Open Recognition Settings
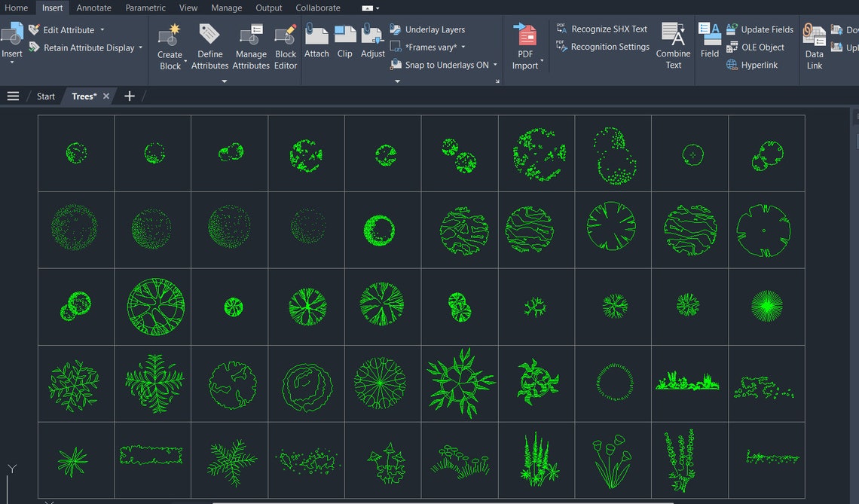This screenshot has width=859, height=504. tap(603, 46)
